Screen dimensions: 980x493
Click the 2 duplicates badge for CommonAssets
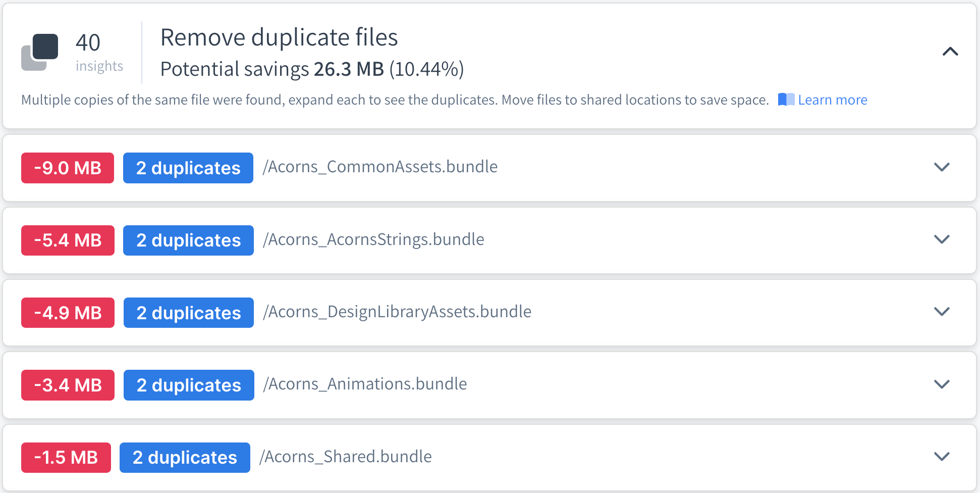pyautogui.click(x=188, y=168)
